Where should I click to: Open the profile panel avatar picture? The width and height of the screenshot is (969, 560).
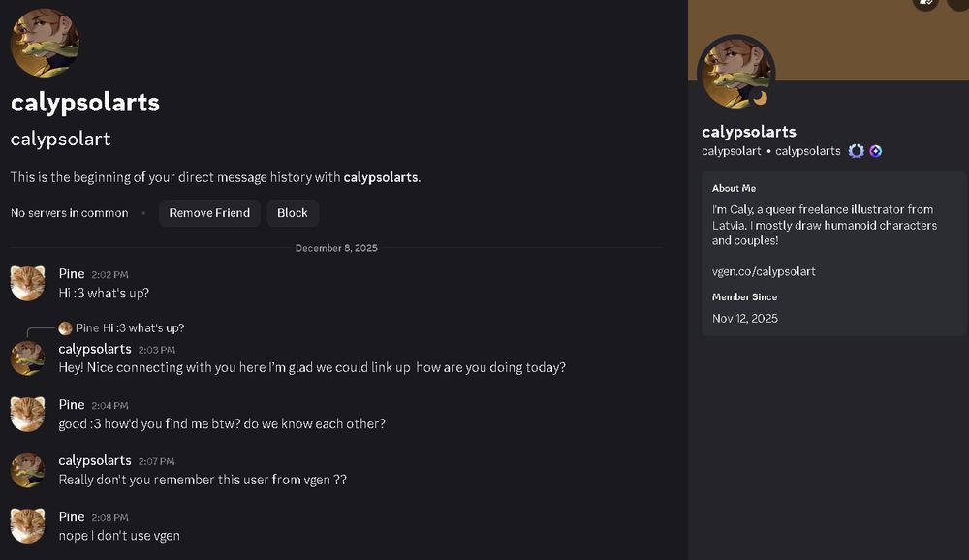point(736,73)
